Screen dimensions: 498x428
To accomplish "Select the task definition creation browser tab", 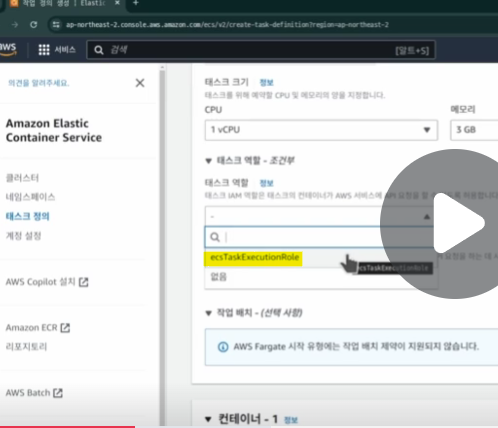I will pyautogui.click(x=64, y=3).
